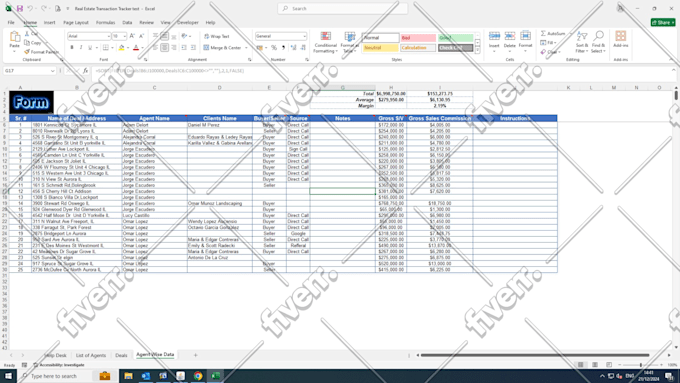The width and height of the screenshot is (680, 383).
Task: Click the vertical scrollbar thumb
Action: coord(676,95)
